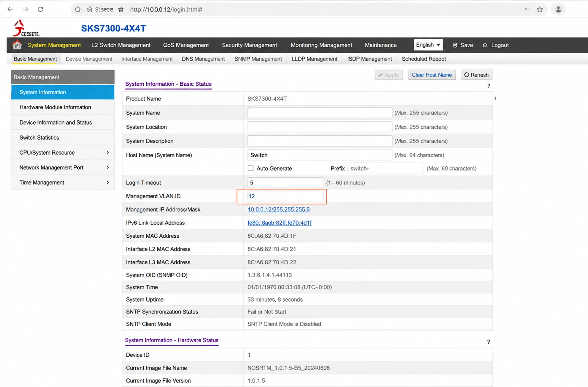Click the Refresh button
This screenshot has width=588, height=387.
click(x=477, y=75)
